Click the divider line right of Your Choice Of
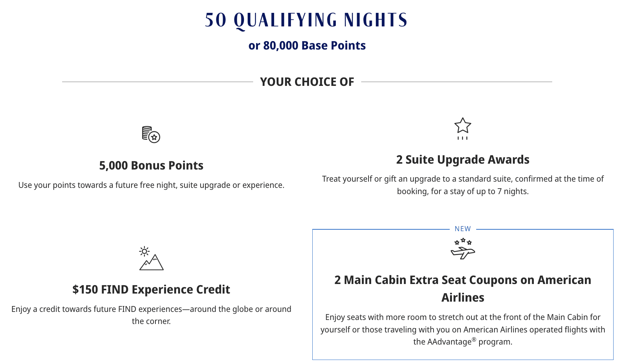The height and width of the screenshot is (364, 618). (456, 82)
